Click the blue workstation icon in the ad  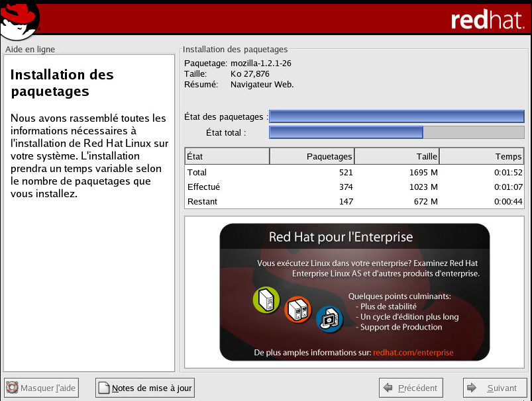pyautogui.click(x=329, y=320)
